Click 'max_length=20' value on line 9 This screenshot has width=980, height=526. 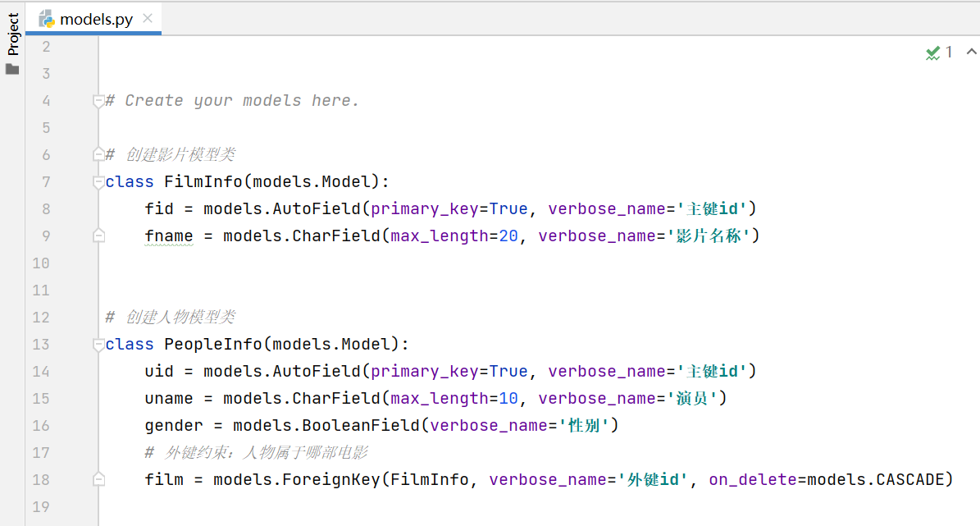pyautogui.click(x=454, y=236)
